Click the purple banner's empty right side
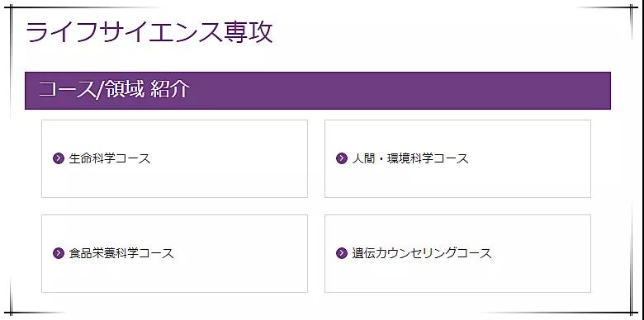The width and height of the screenshot is (644, 320). tap(410, 91)
